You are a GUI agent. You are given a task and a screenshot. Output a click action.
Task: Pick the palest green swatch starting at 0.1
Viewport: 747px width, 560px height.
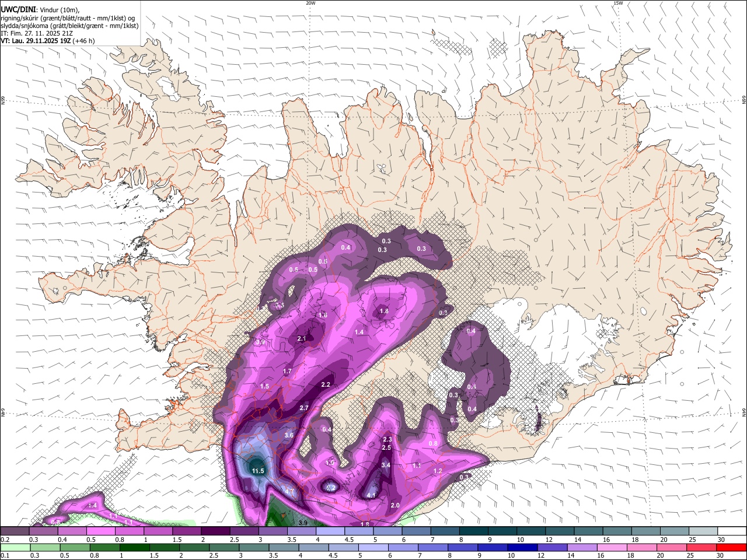point(15,547)
